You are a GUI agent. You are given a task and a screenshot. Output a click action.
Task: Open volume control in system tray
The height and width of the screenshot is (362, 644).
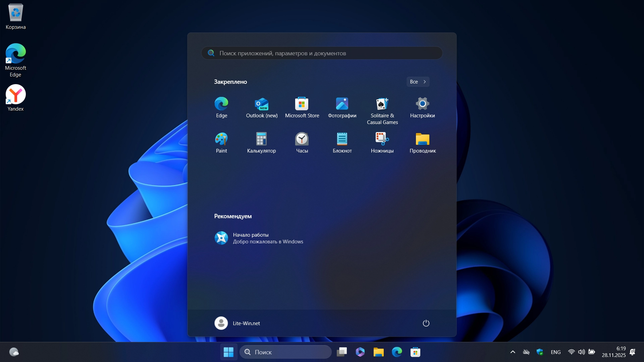[581, 352]
